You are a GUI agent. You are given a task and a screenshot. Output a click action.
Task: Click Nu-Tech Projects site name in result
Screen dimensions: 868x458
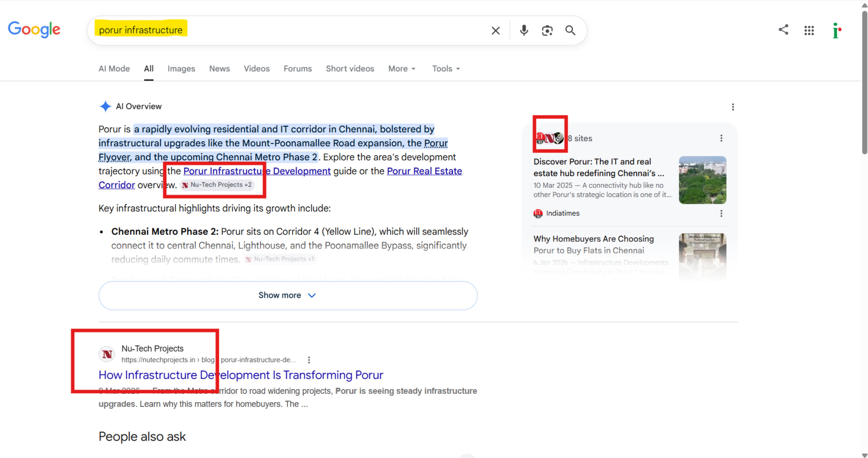(x=152, y=348)
